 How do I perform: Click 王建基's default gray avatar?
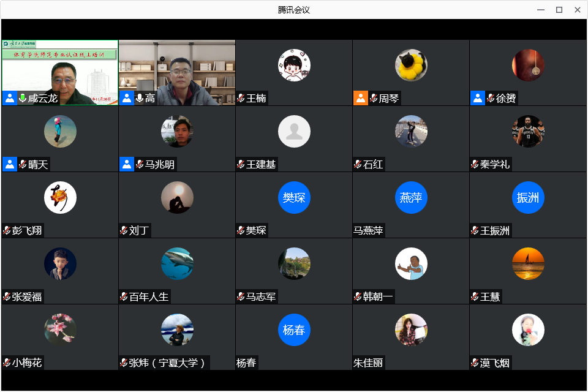coord(294,132)
